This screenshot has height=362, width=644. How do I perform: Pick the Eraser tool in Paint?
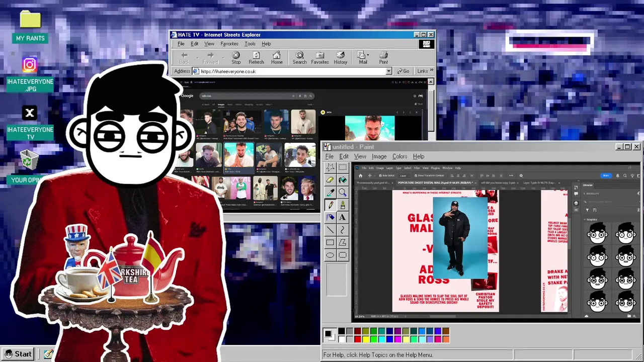tap(330, 180)
